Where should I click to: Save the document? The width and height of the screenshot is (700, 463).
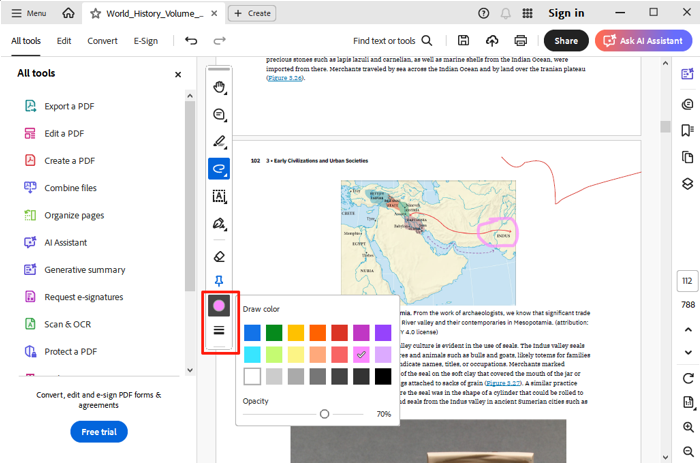[x=463, y=41]
